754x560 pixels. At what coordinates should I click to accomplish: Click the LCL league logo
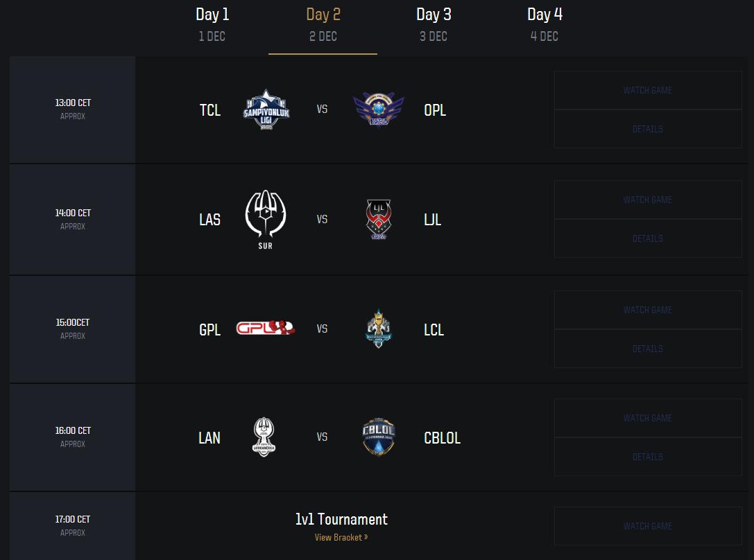coord(378,329)
